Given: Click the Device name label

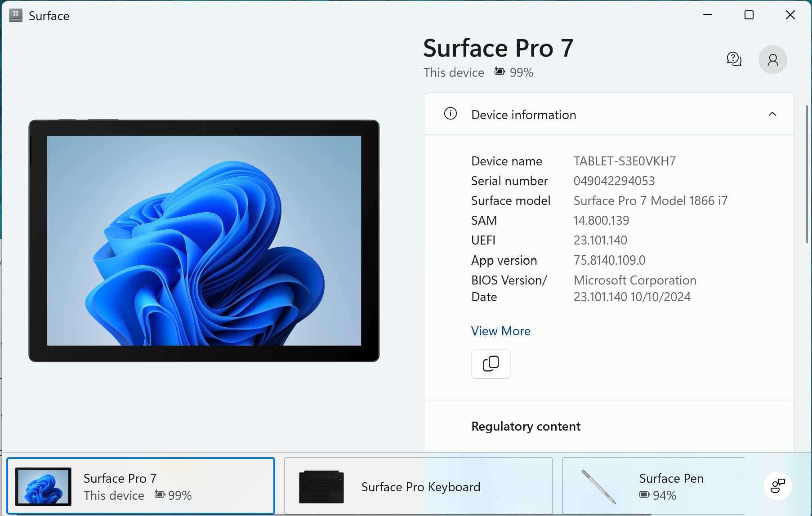Looking at the screenshot, I should 506,161.
